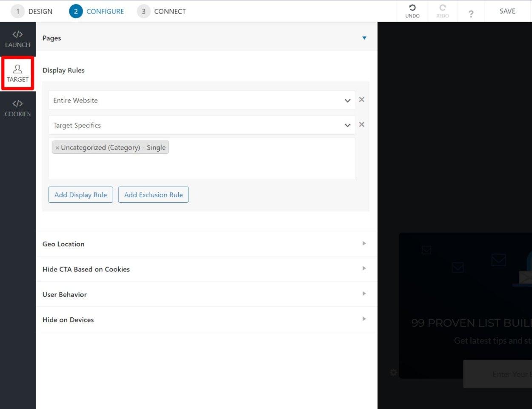
Task: Expand Hide CTA Based on Cookies section
Action: click(207, 269)
